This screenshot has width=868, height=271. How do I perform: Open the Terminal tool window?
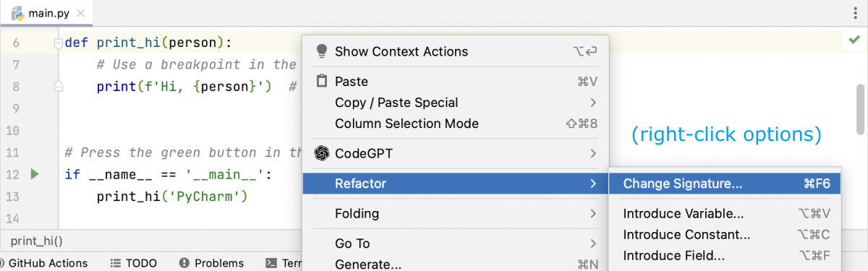284,263
